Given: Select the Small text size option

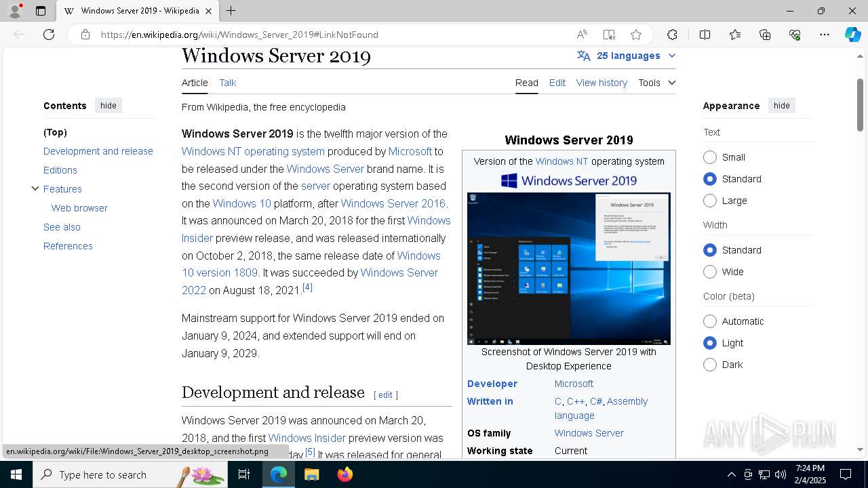Looking at the screenshot, I should [710, 157].
